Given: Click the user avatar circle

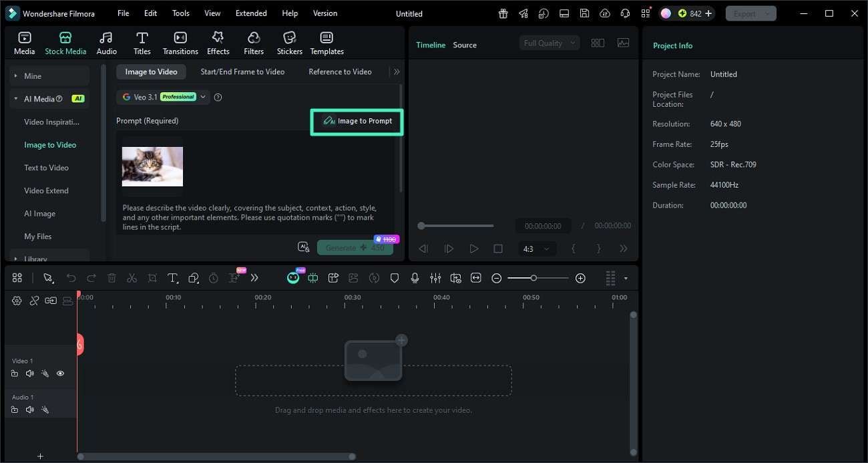Looking at the screenshot, I should click(666, 13).
